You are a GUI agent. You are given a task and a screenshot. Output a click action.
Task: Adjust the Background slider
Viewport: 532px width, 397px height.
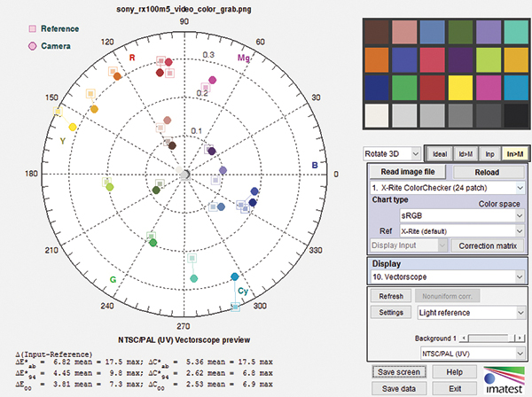pos(492,338)
